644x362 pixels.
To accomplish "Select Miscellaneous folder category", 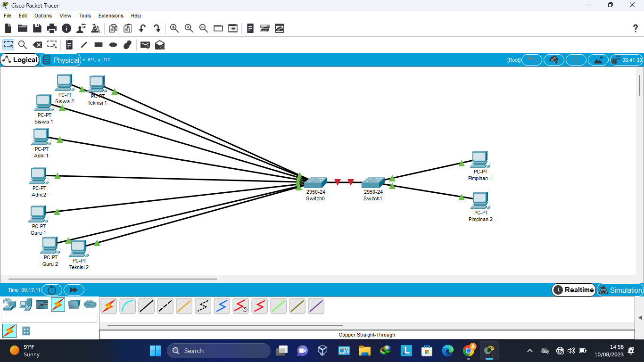I will pos(74,304).
